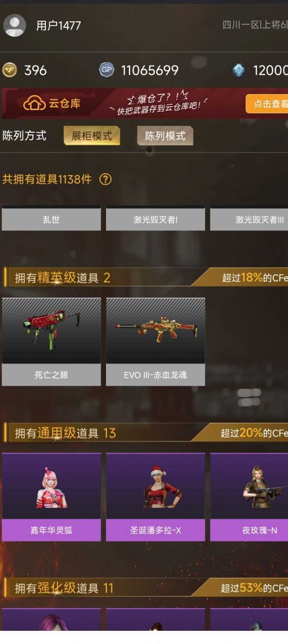Click the CF gold coin icon
The image size is (288, 644).
10,70
